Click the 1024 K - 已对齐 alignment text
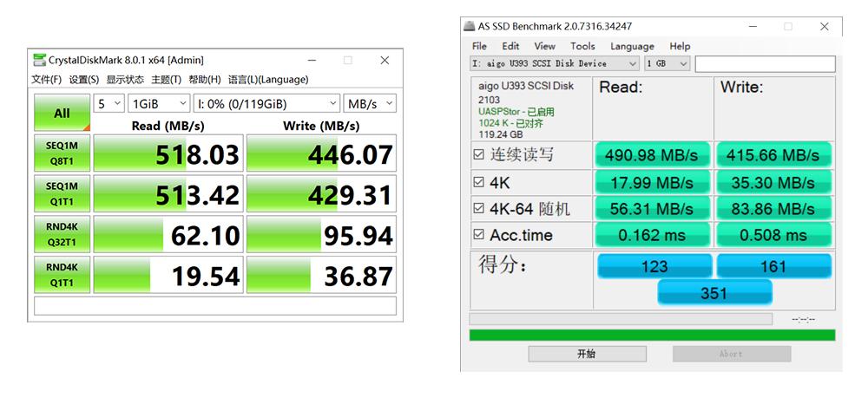Viewport: 868px width, 404px height. 511,123
